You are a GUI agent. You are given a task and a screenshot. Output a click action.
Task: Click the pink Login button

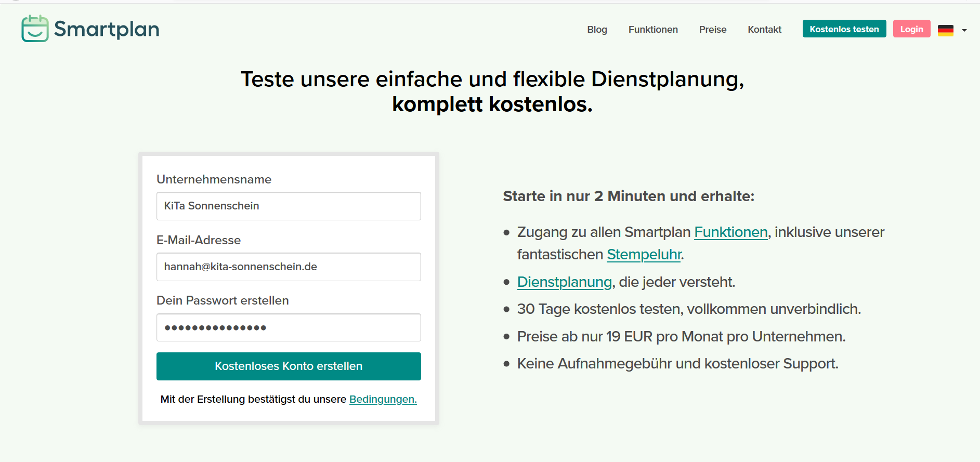911,29
